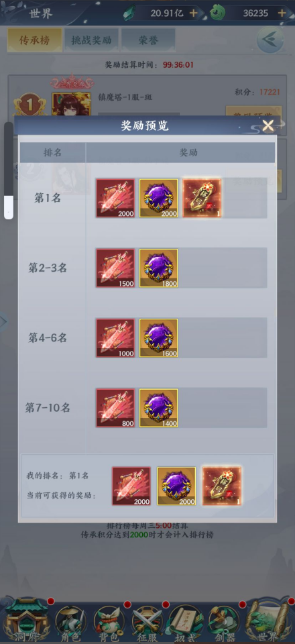Viewport: 295px width, 644px height.
Task: Tap the golden token reward for 第1名
Action: pyautogui.click(x=202, y=198)
